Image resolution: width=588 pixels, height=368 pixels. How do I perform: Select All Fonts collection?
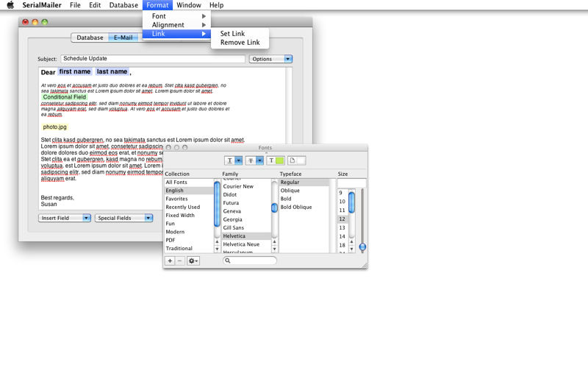pyautogui.click(x=189, y=182)
